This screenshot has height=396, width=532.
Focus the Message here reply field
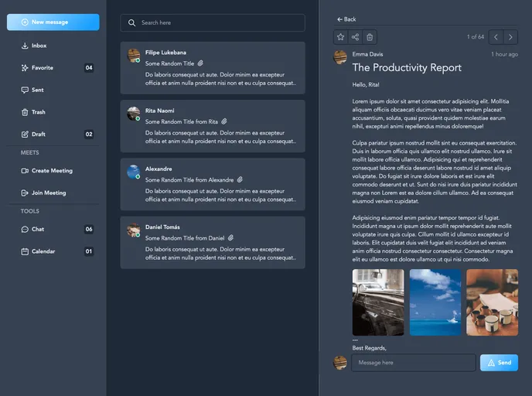click(x=414, y=363)
